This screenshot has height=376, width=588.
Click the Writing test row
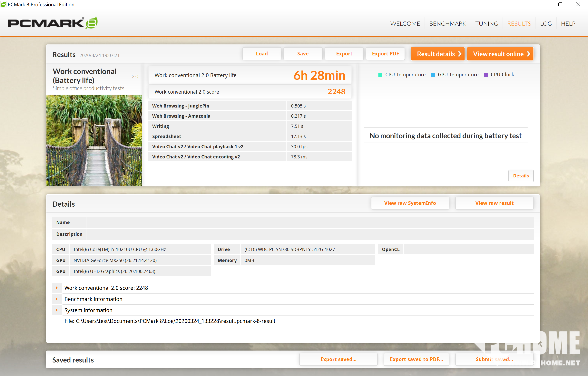(250, 126)
